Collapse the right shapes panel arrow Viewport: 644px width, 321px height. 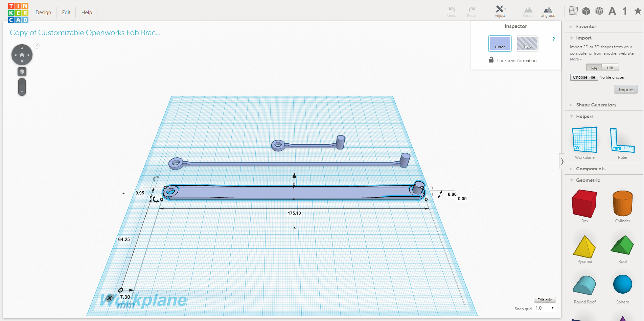562,161
